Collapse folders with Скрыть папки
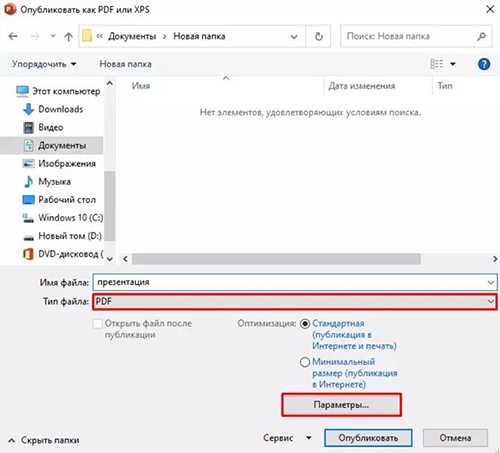The image size is (500, 453). coord(44,440)
